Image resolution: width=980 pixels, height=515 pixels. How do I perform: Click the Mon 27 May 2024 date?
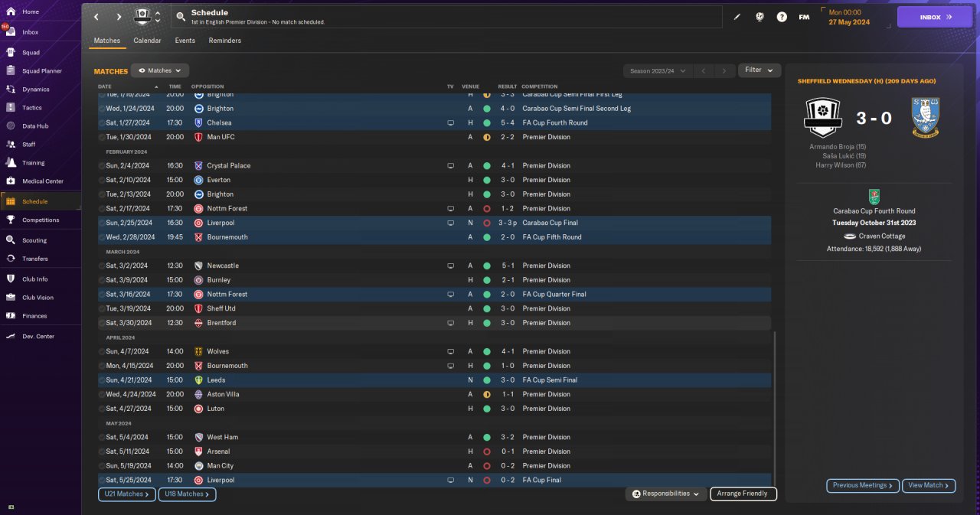click(x=849, y=17)
